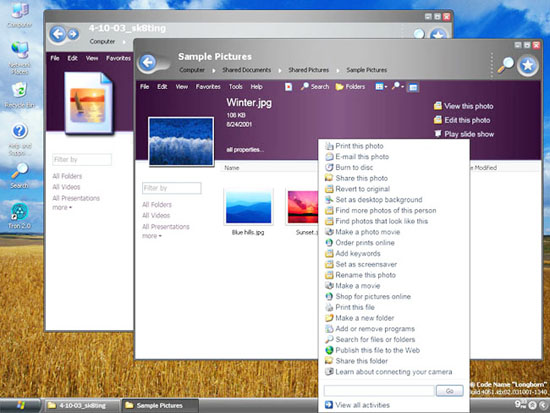Open the Help and Support desktop icon
Image resolution: width=550 pixels, height=413 pixels.
20,139
